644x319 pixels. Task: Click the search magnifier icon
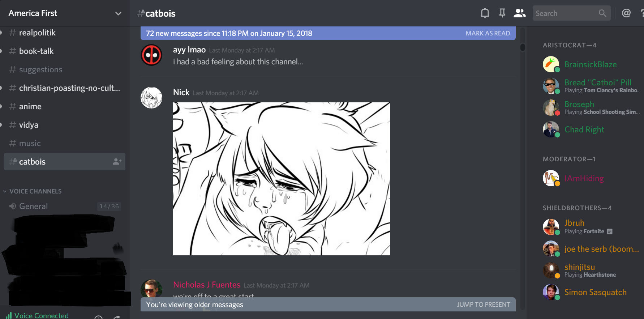(x=602, y=13)
